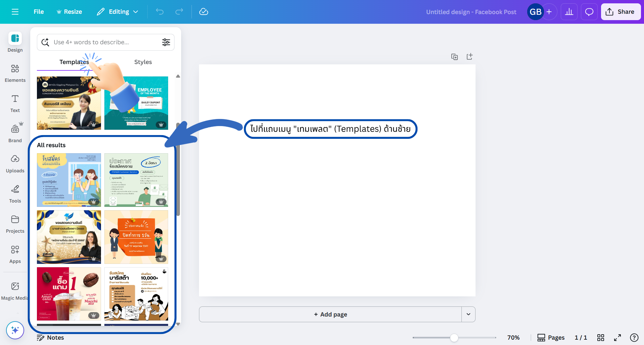Click the zoom slider handle
The height and width of the screenshot is (345, 644).
454,338
